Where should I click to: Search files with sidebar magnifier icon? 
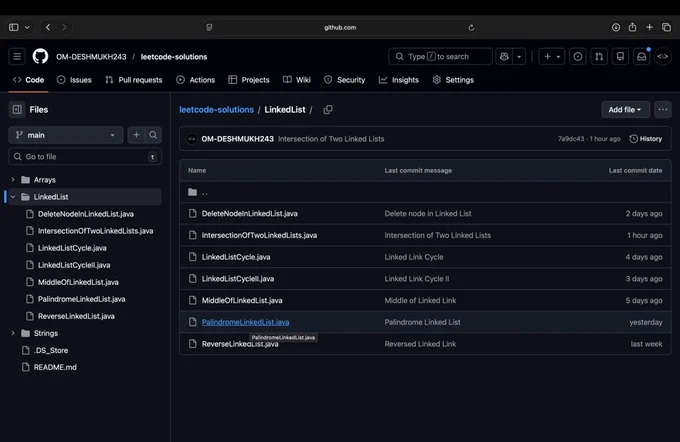pos(153,135)
